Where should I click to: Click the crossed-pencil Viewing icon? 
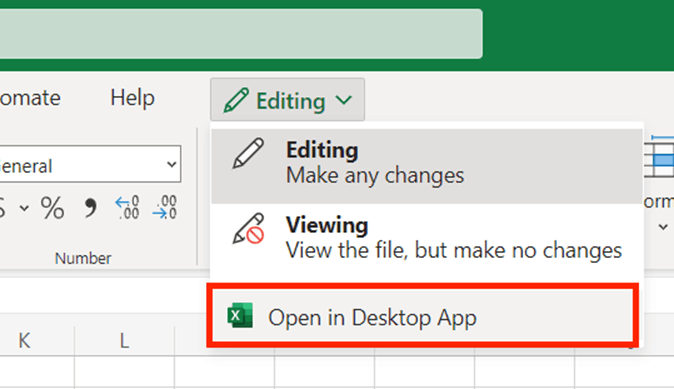(248, 228)
